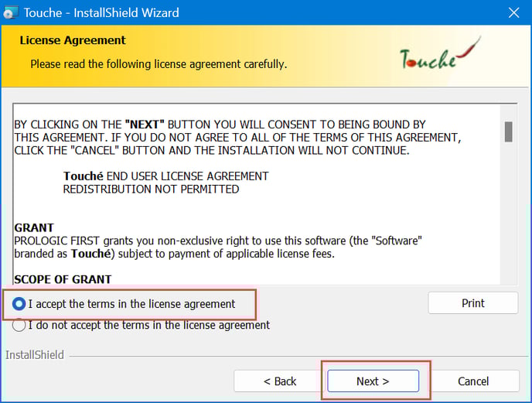Image resolution: width=532 pixels, height=403 pixels.
Task: Click the license text scrollbar thumb
Action: coord(508,132)
